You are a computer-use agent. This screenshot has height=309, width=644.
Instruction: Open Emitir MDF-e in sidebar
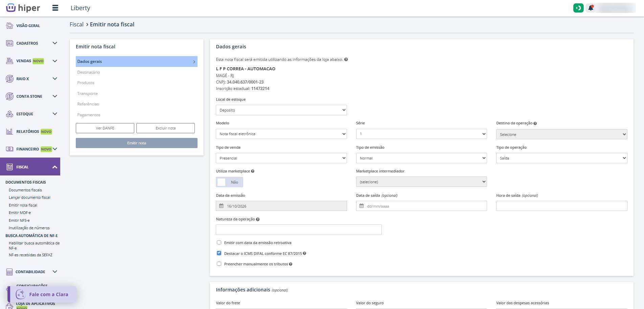(20, 213)
